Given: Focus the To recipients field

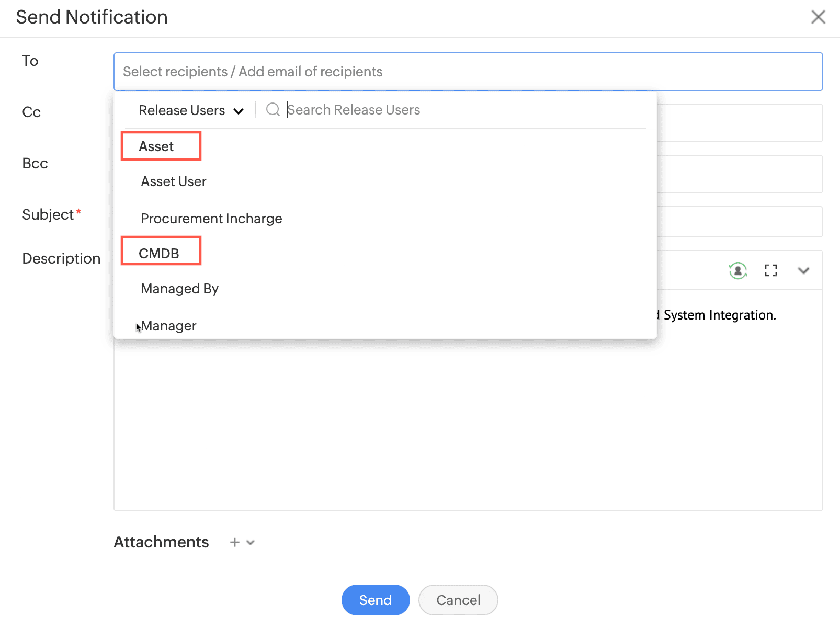Looking at the screenshot, I should pyautogui.click(x=468, y=72).
